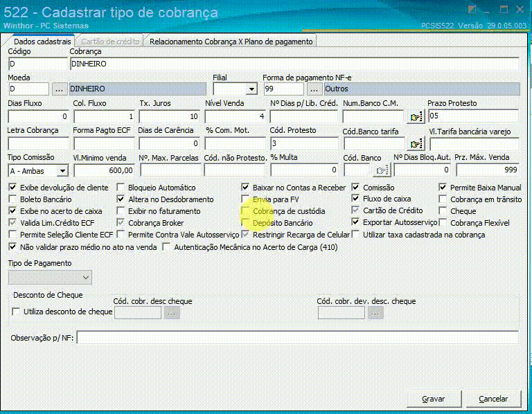
Task: Enable Cobrança Flexível checkbox
Action: tap(443, 223)
